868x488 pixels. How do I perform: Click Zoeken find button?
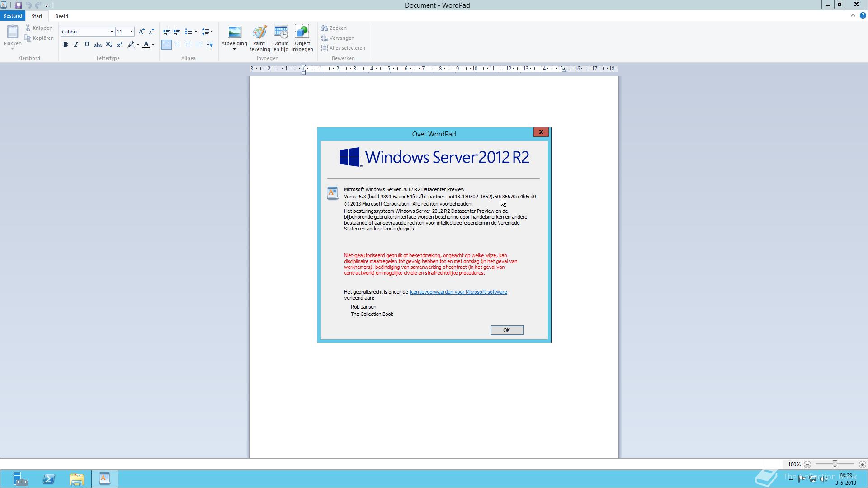[x=334, y=28]
